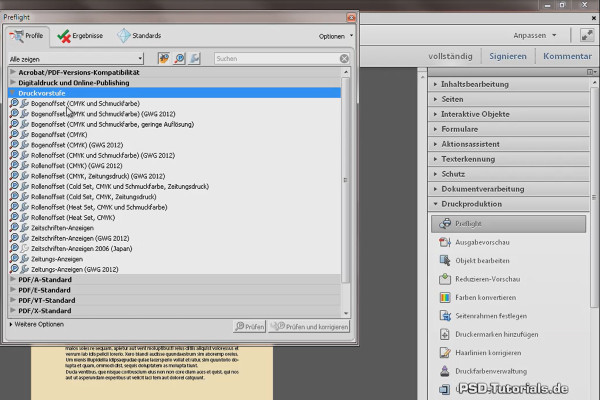Open the Signieren pane
Image resolution: width=600 pixels, height=400 pixels.
(x=508, y=56)
